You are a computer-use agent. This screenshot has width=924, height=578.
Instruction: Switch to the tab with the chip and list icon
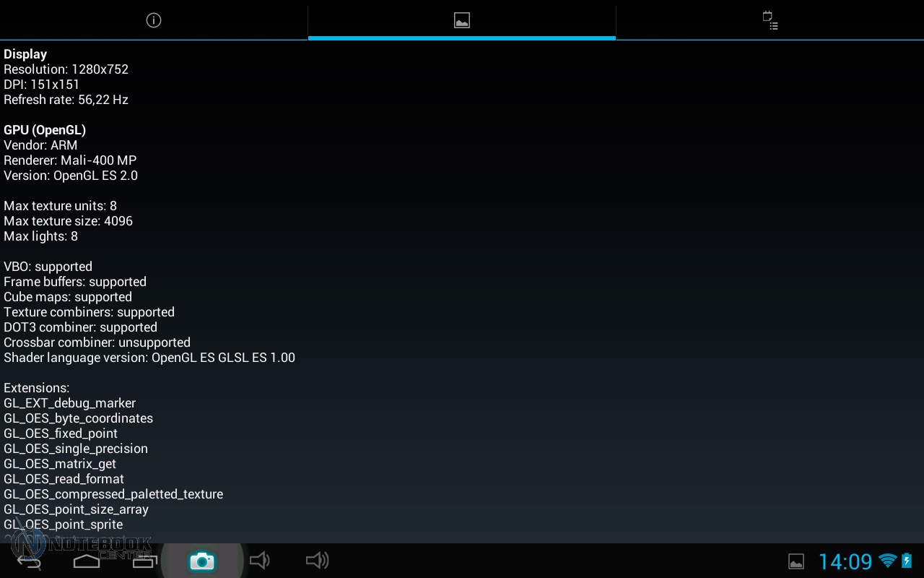tap(770, 20)
